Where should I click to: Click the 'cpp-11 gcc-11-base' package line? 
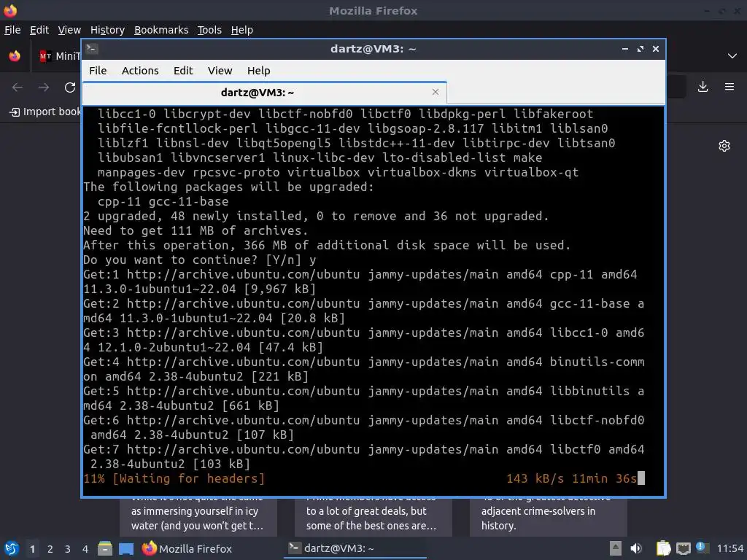(x=163, y=202)
